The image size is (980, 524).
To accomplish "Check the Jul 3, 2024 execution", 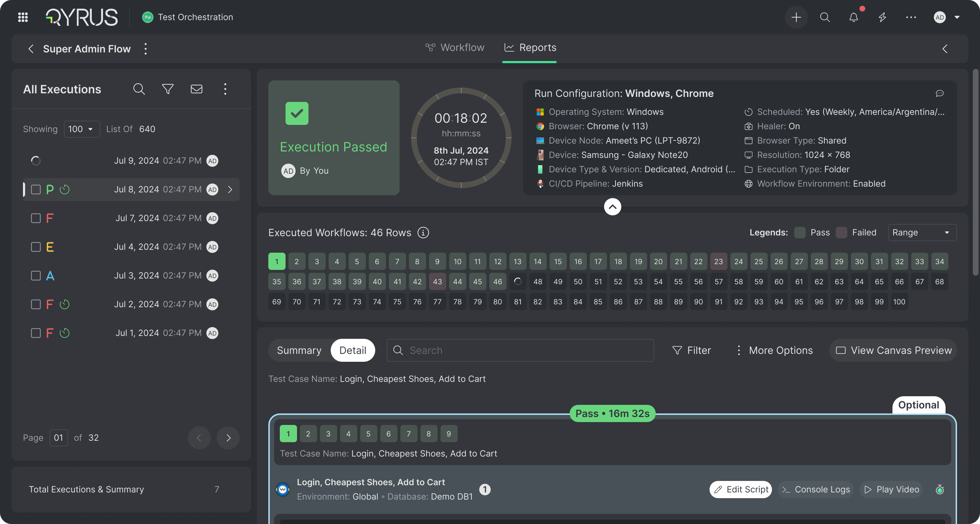I will (36, 276).
